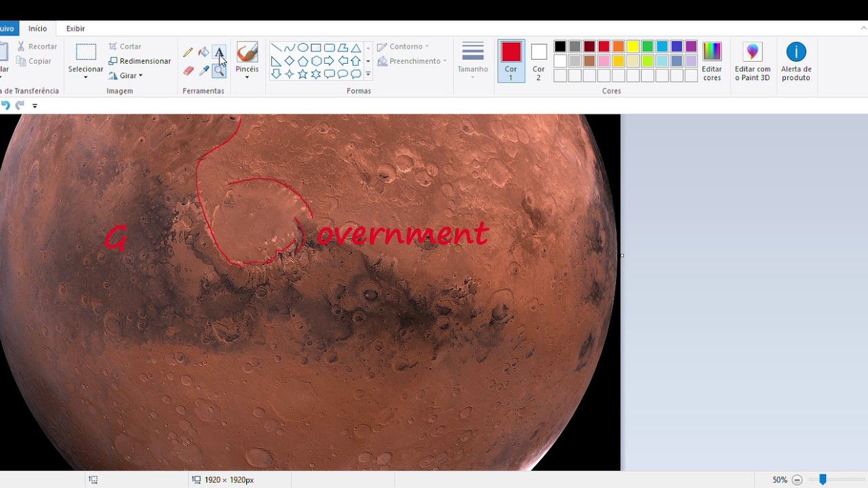Choose the five-point star shape
Image resolution: width=868 pixels, height=488 pixels.
(302, 74)
